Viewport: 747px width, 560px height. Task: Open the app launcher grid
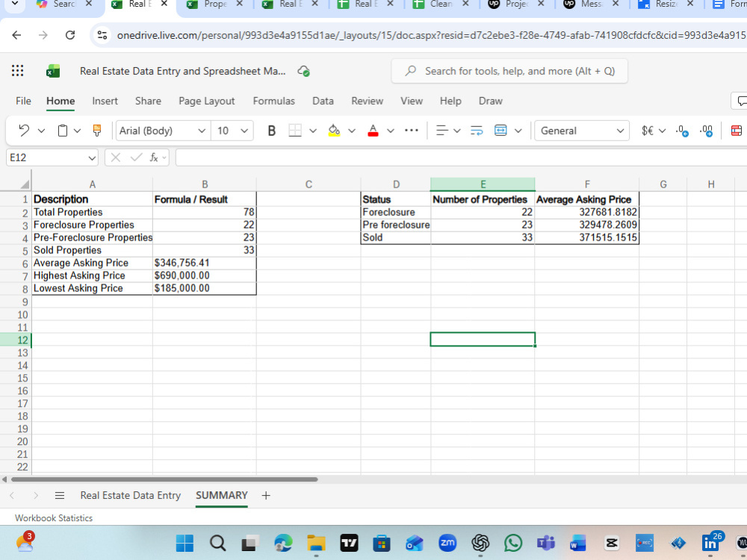coord(18,71)
